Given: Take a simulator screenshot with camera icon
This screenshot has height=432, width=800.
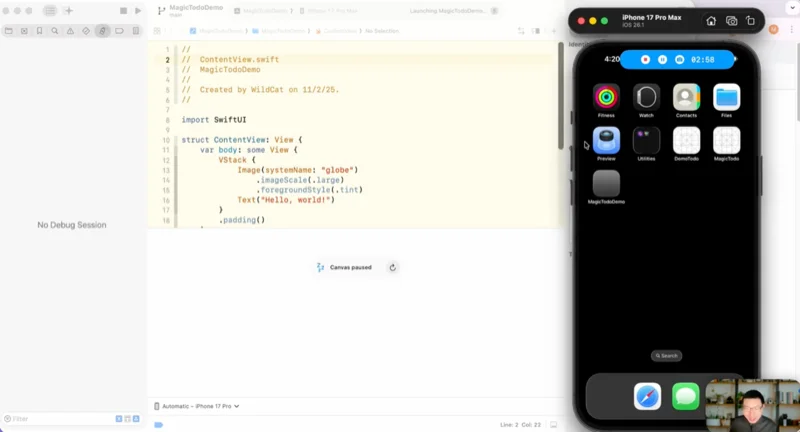Looking at the screenshot, I should pyautogui.click(x=732, y=21).
